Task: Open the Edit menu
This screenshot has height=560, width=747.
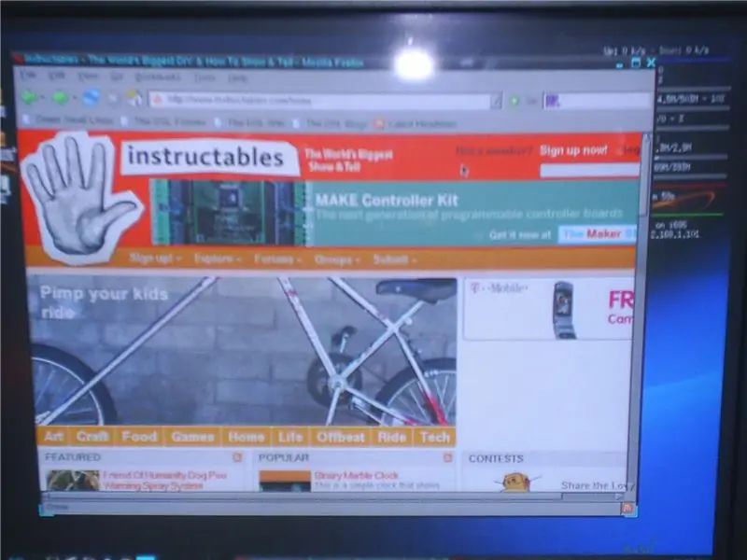Action: 57,76
